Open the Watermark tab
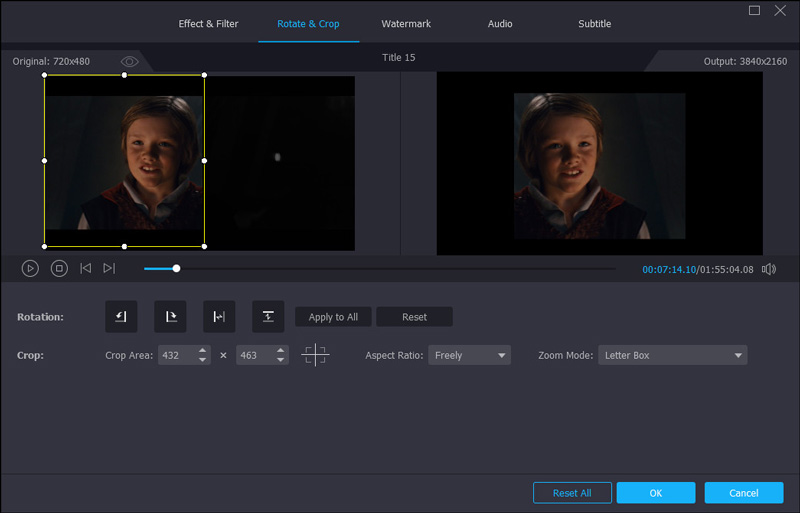 coord(405,23)
